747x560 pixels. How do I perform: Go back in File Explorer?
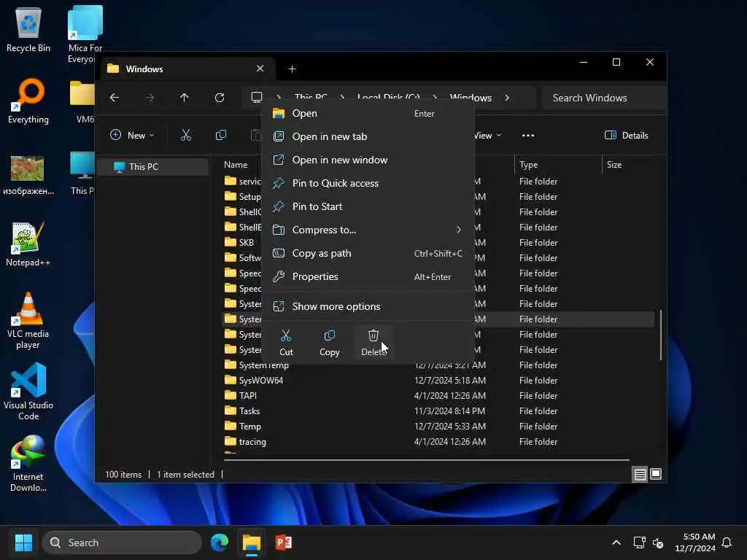[115, 98]
